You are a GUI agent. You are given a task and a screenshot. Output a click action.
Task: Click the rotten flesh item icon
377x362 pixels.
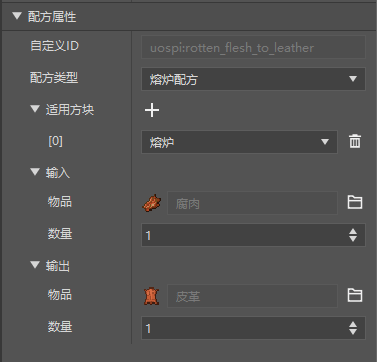[152, 203]
